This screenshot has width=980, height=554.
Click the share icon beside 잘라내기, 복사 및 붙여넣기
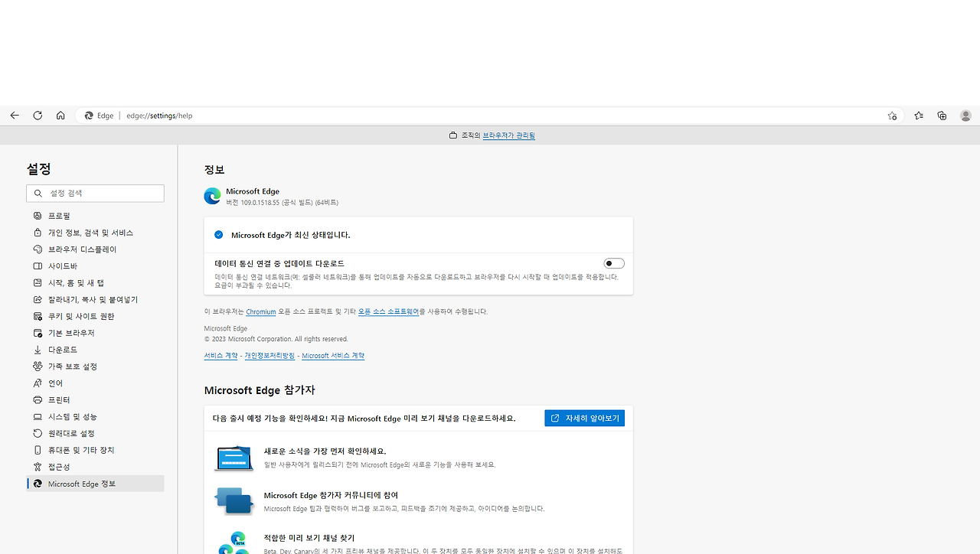click(x=38, y=300)
